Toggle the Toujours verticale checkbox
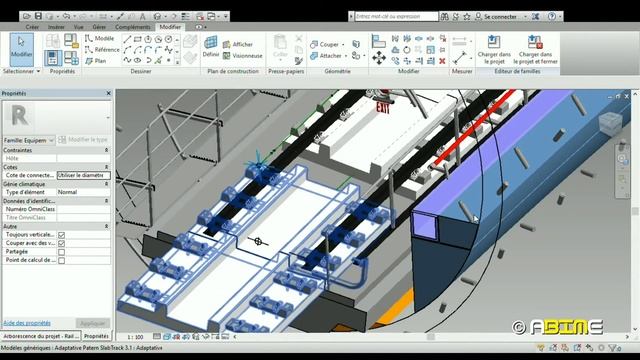The image size is (640, 360). click(x=61, y=235)
